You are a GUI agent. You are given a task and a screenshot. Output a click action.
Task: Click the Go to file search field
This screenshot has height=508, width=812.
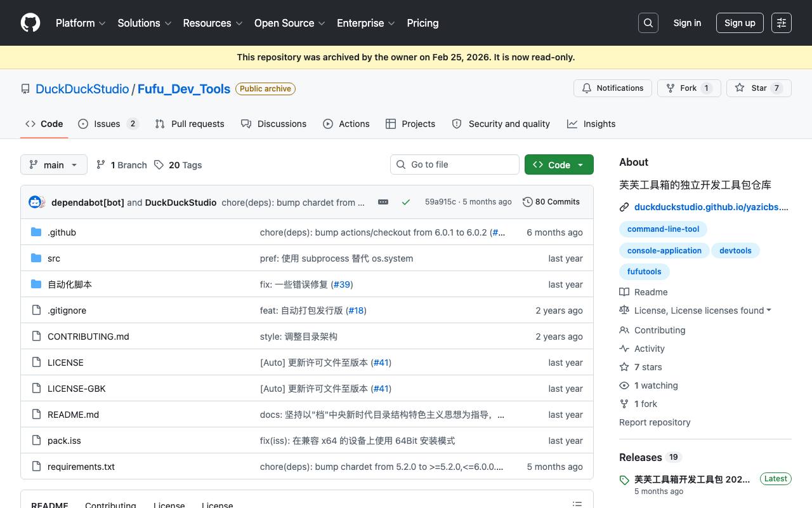455,164
